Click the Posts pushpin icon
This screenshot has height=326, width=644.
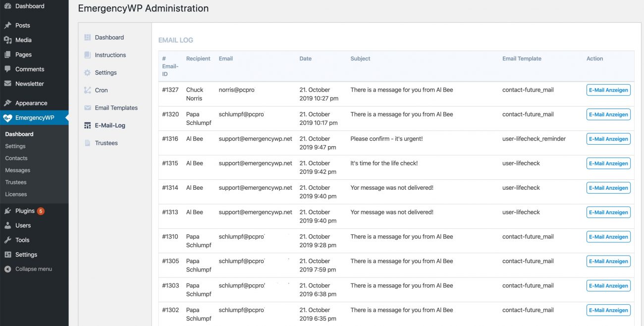pos(7,25)
